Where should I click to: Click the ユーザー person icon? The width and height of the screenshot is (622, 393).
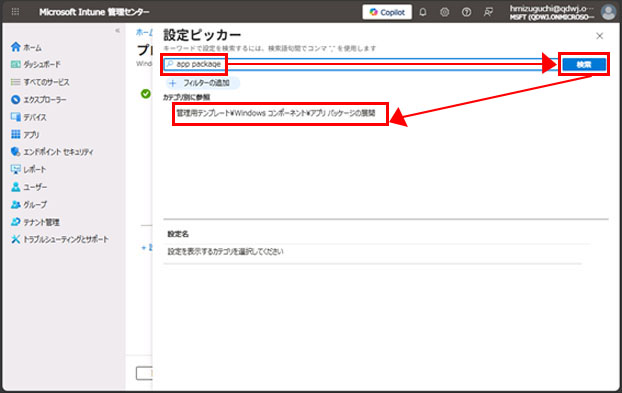pos(15,187)
